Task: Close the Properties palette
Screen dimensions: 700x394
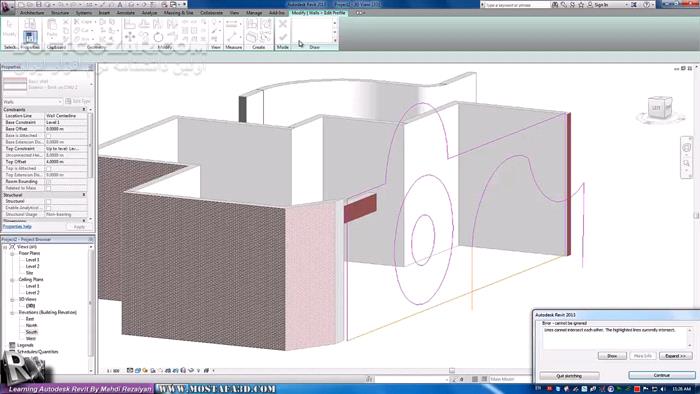Action: point(91,67)
